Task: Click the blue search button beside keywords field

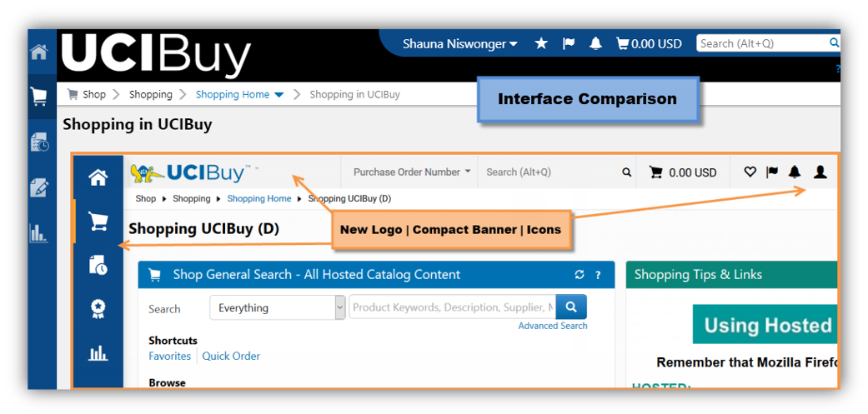Action: [571, 307]
